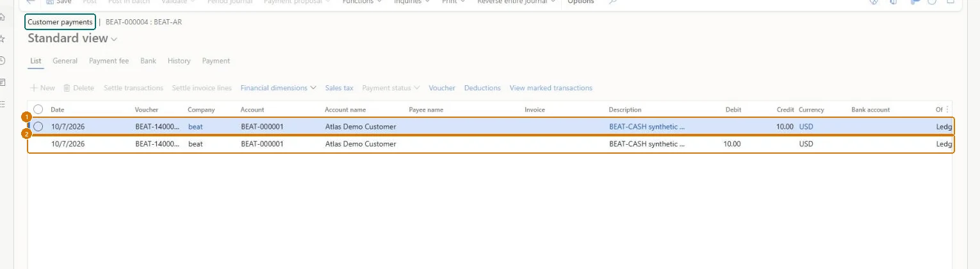Open Recent clock icon in sidebar
This screenshot has width=980, height=269.
point(3,61)
